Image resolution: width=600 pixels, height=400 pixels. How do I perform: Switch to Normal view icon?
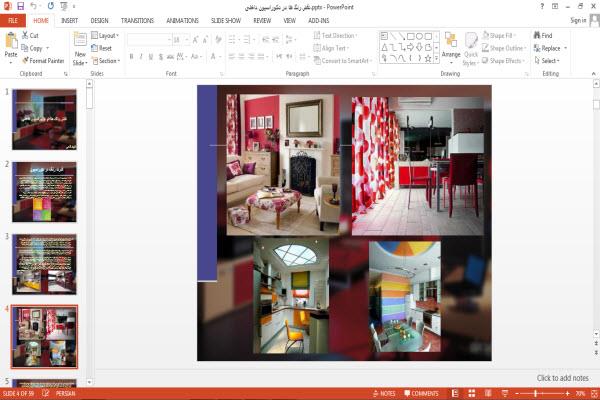pyautogui.click(x=455, y=393)
